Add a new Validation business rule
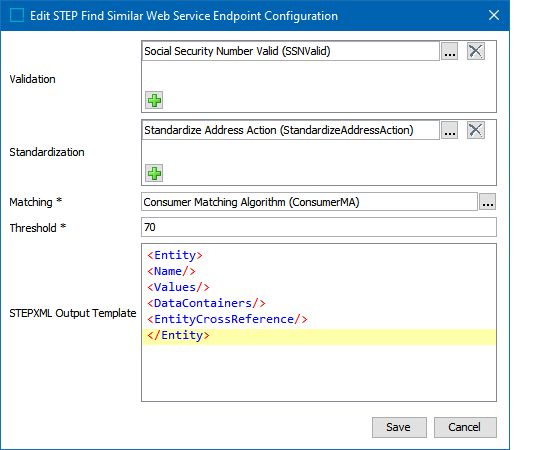This screenshot has width=544, height=450. pyautogui.click(x=154, y=101)
